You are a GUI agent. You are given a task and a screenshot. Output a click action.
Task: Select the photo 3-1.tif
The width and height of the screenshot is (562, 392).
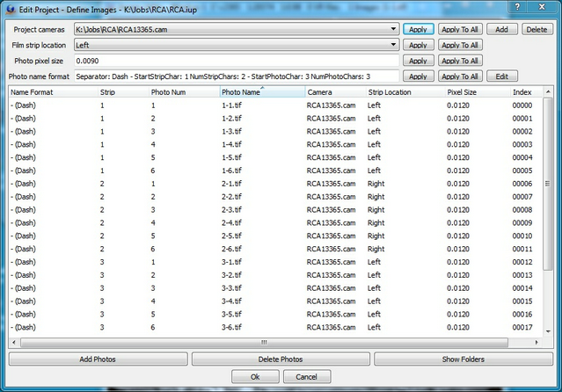[231, 262]
